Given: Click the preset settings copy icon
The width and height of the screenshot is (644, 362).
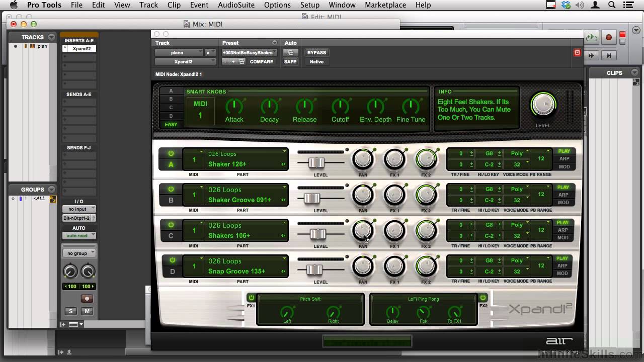Looking at the screenshot, I should tap(242, 62).
